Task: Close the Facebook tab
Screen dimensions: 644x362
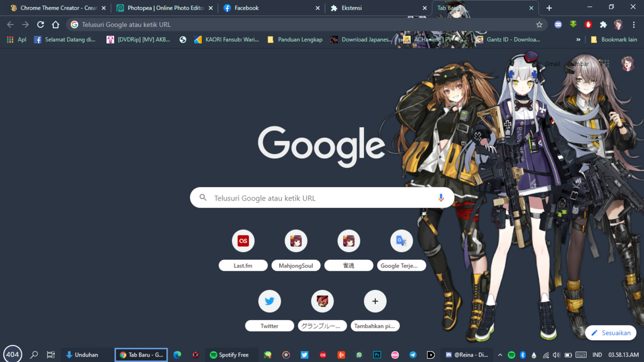Action: [318, 8]
